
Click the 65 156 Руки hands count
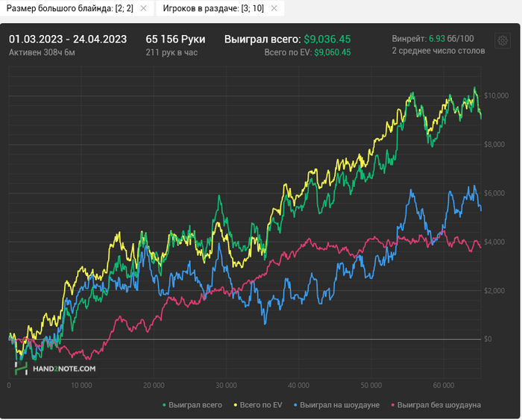coord(175,40)
